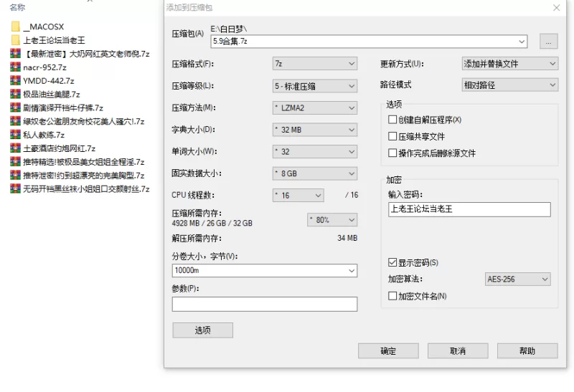574x392 pixels.
Task: Select the file name 私人教练.7z
Action: pyautogui.click(x=44, y=135)
